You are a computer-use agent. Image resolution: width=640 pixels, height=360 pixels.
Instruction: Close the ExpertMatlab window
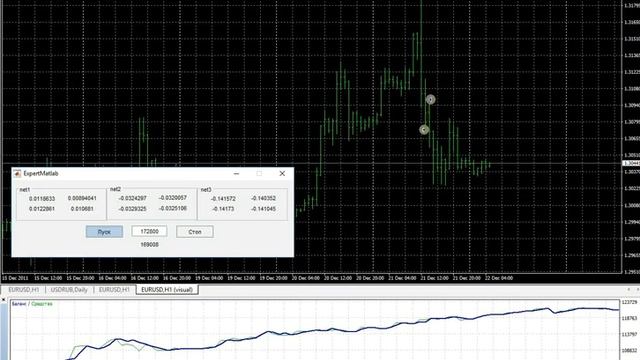[x=282, y=173]
